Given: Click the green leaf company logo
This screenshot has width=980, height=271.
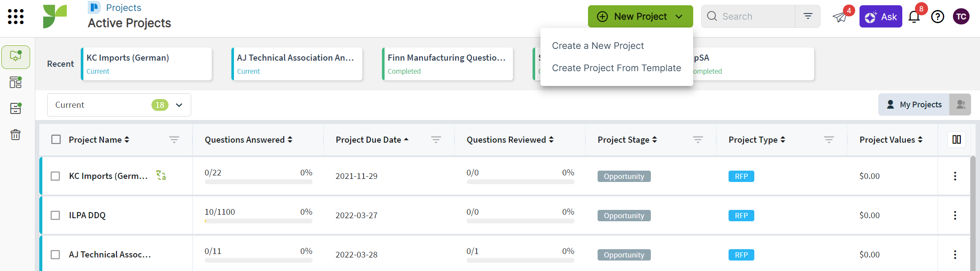Looking at the screenshot, I should [55, 17].
